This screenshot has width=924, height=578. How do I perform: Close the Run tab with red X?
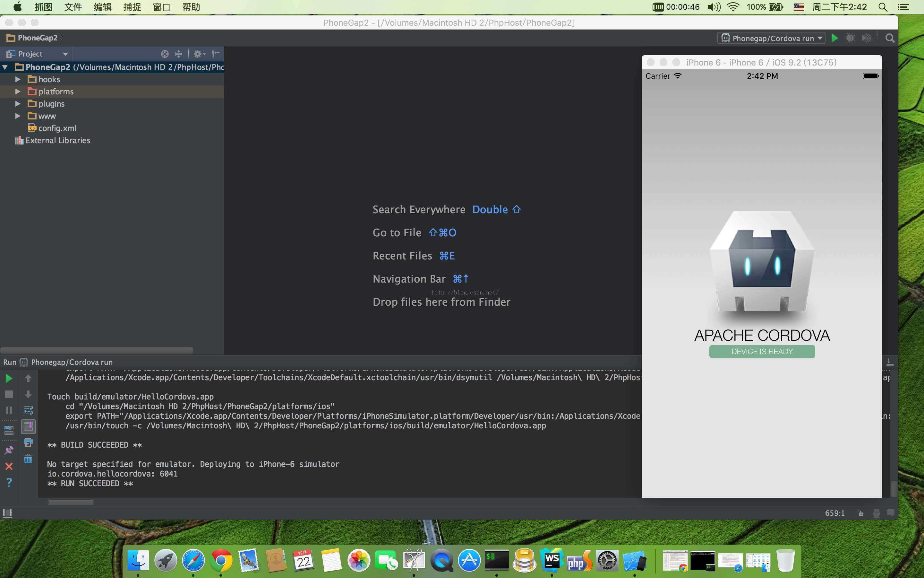9,466
